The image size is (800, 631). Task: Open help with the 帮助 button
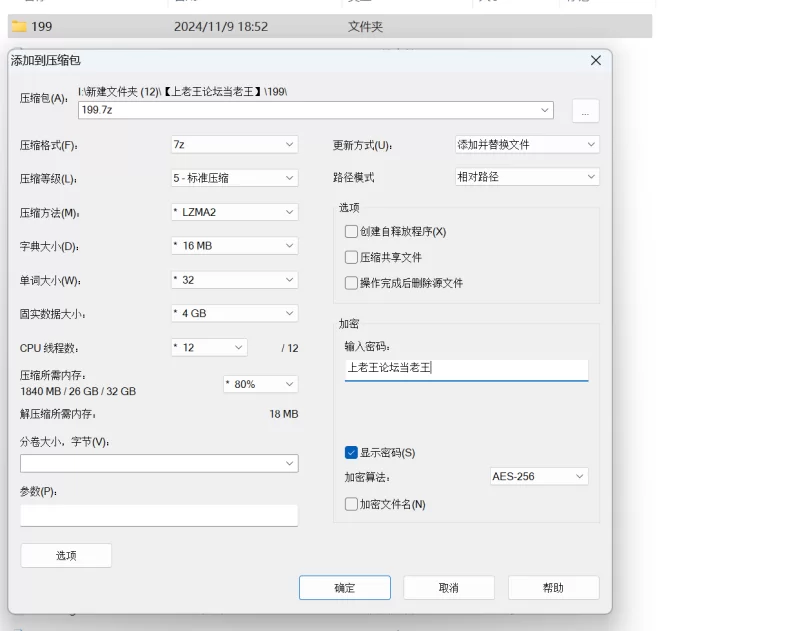coord(554,588)
